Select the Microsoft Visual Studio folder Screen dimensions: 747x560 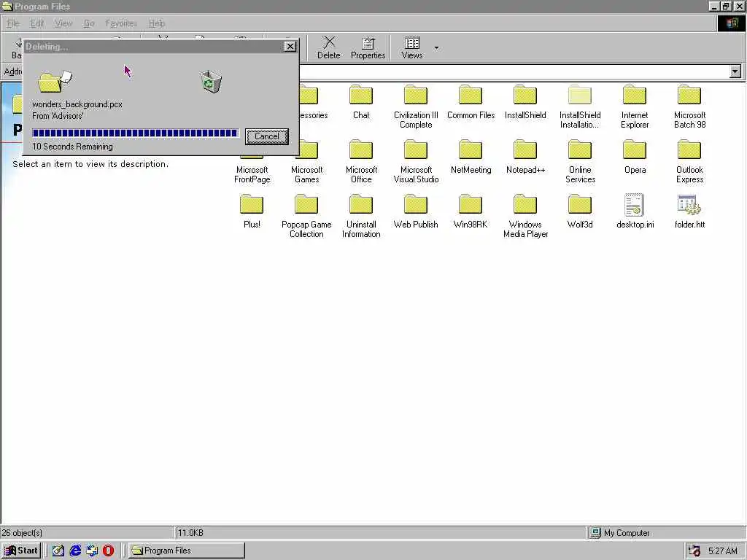pyautogui.click(x=416, y=162)
